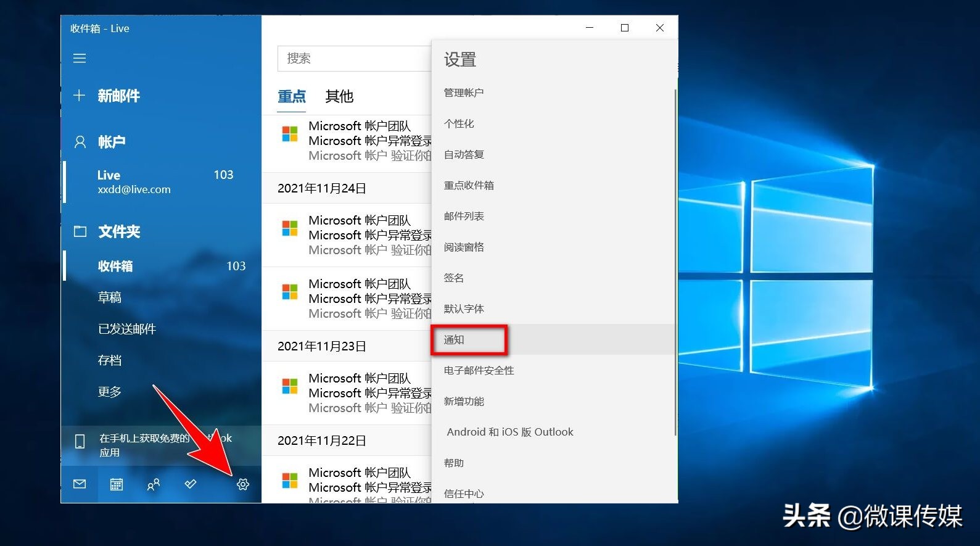Select the 重点 focused inbox tab
This screenshot has width=980, height=546.
(292, 96)
